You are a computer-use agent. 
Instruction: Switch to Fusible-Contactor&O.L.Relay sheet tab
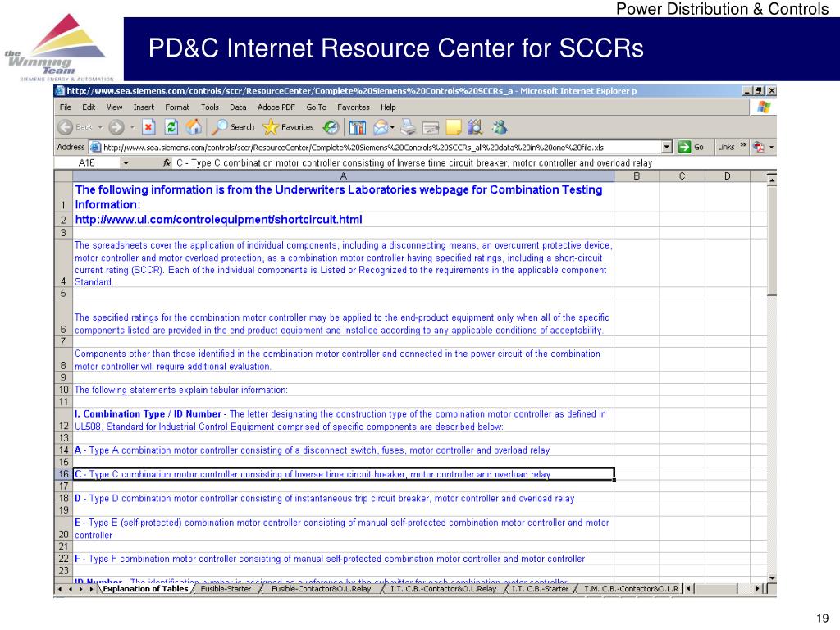(x=321, y=589)
